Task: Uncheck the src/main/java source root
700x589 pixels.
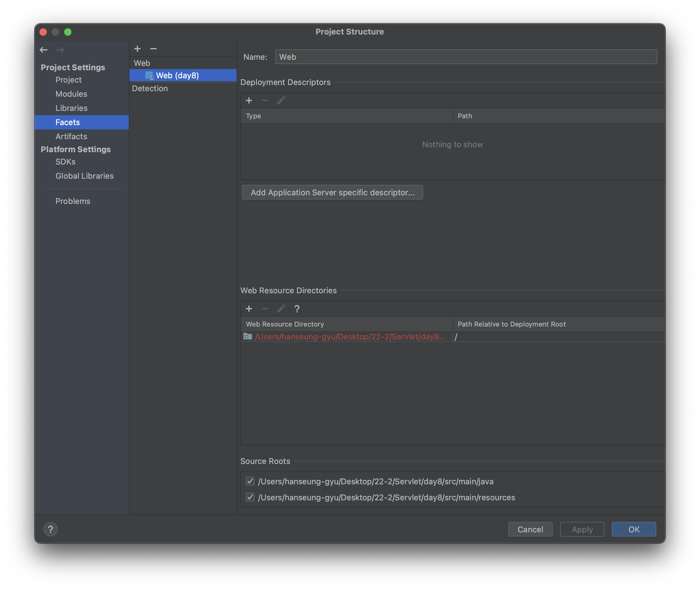Action: tap(250, 481)
